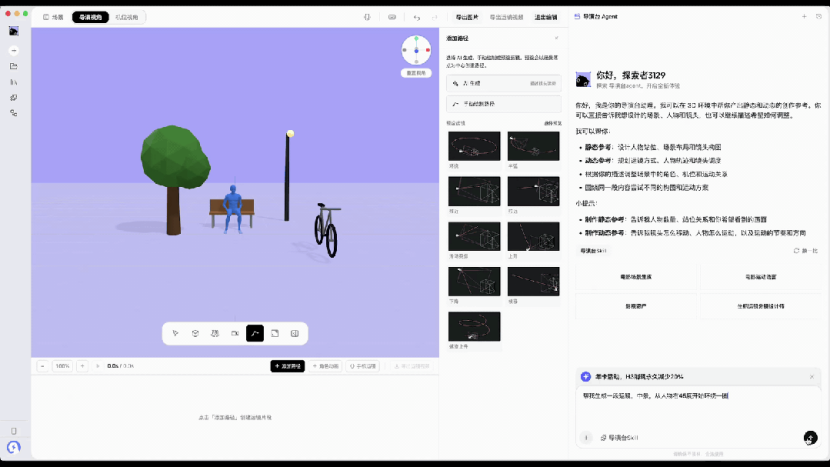Activate the camera tool in floating toolbar
Viewport: 831px width, 468px height.
pyautogui.click(x=235, y=333)
